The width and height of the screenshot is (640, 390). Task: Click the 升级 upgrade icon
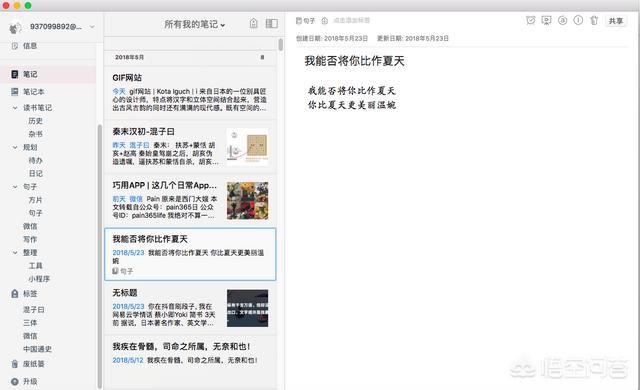point(15,381)
